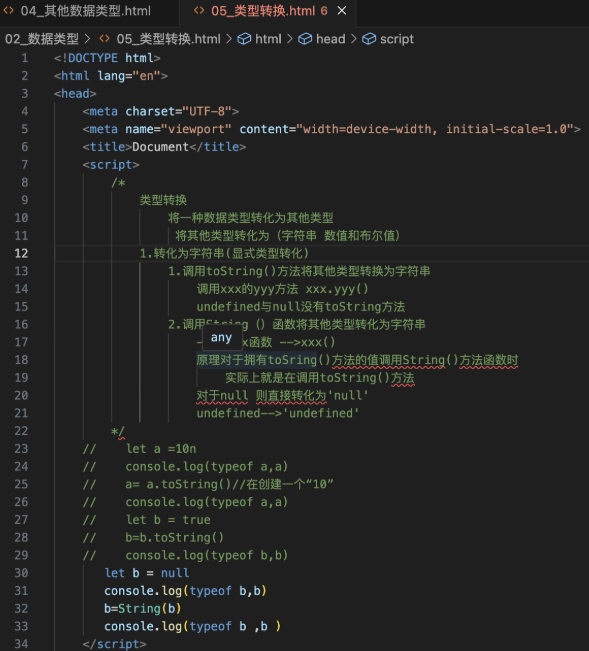The width and height of the screenshot is (589, 651).
Task: Click the comment heading 类型转换
Action: tap(163, 200)
